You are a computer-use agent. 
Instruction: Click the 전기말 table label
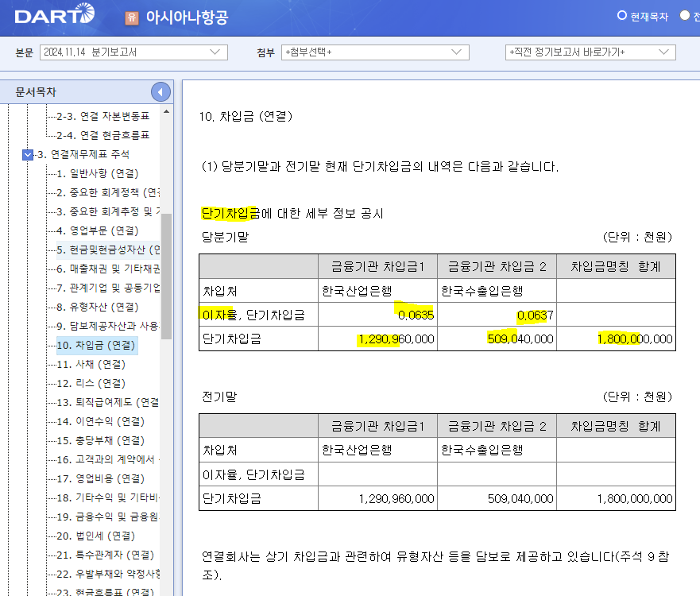tap(219, 397)
